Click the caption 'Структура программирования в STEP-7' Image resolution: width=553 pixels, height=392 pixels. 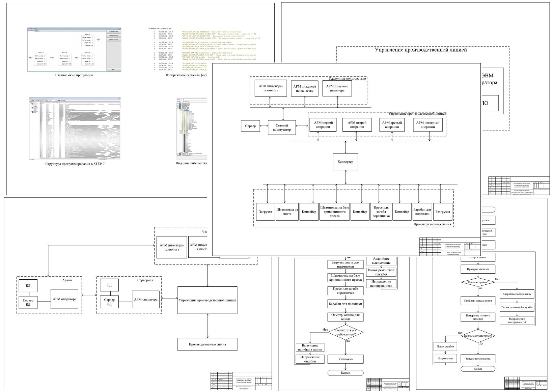click(75, 164)
